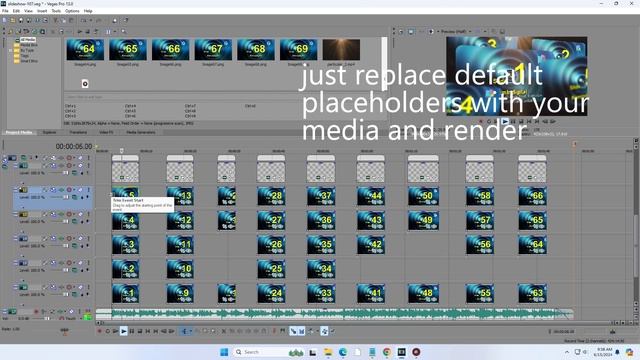Open Google Chrome from the taskbar
The width and height of the screenshot is (640, 360).
click(387, 352)
